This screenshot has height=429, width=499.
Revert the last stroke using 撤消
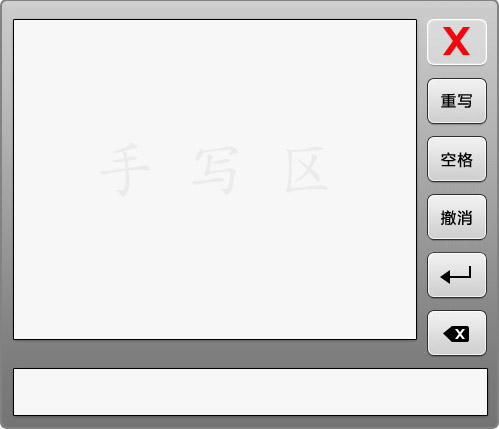457,217
